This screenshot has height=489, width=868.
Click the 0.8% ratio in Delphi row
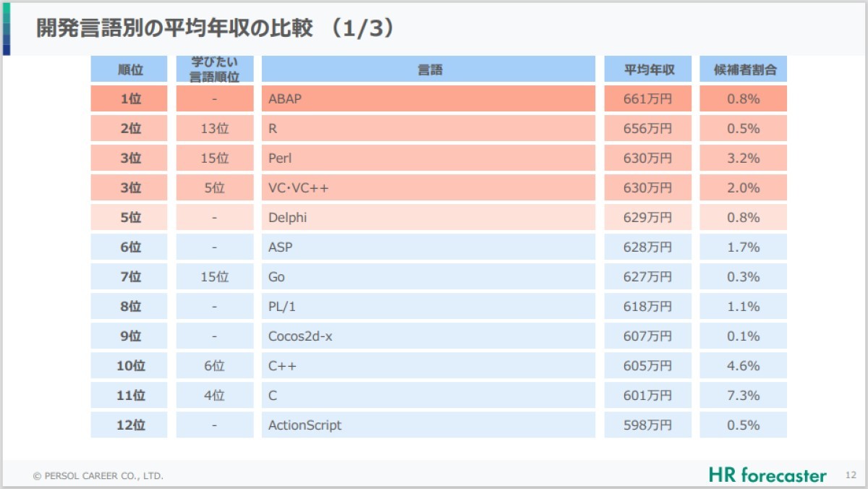744,217
